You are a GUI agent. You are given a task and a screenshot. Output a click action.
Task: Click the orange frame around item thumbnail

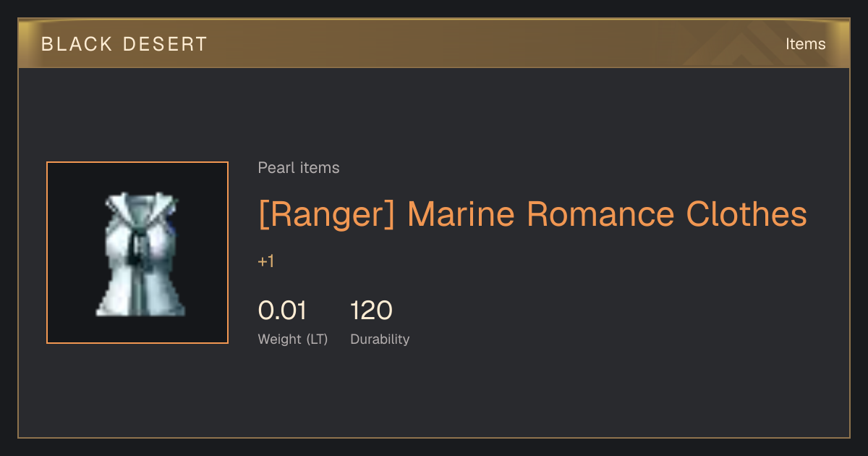(x=137, y=162)
